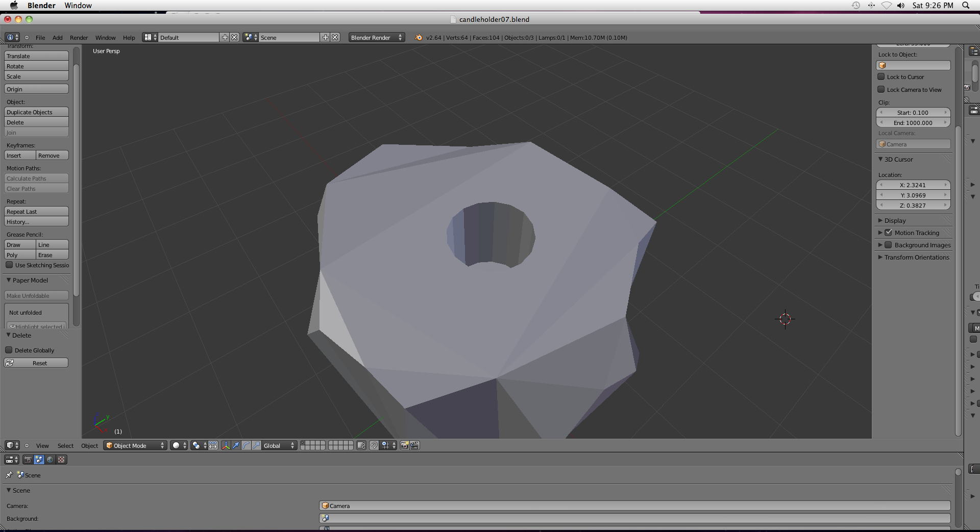Click the Reset button

click(36, 363)
